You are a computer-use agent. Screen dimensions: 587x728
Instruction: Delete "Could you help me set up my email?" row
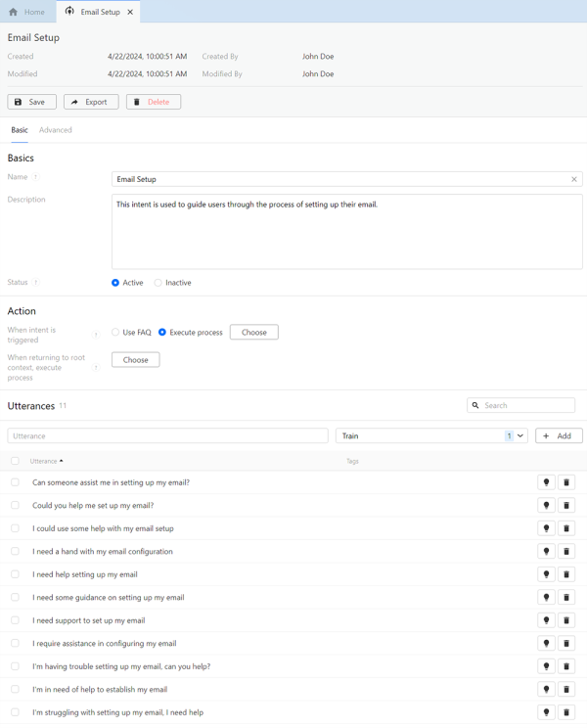point(566,505)
